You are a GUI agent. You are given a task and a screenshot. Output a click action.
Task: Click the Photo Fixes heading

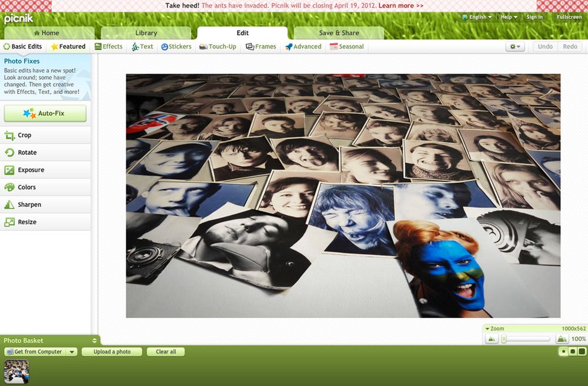click(22, 61)
